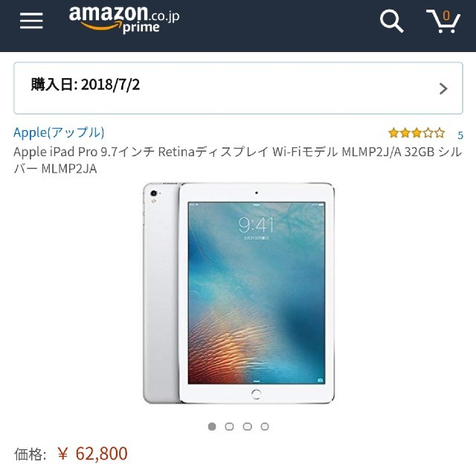Tap the amazon.co.jp prime logo

(124, 19)
